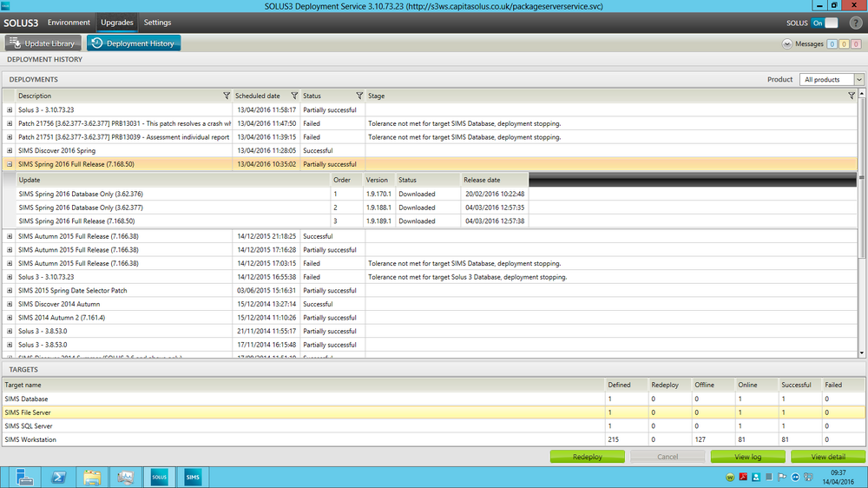Click the red messages counter

click(x=856, y=43)
